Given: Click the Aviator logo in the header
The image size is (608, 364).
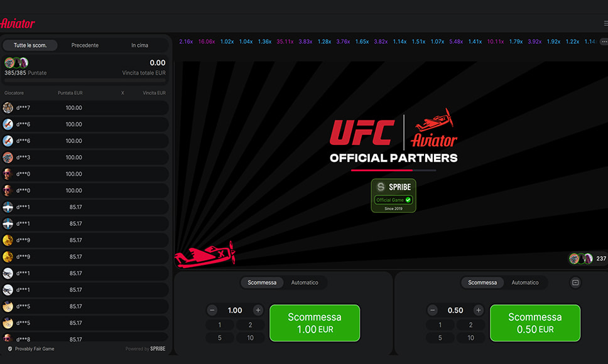Looking at the screenshot, I should (18, 23).
